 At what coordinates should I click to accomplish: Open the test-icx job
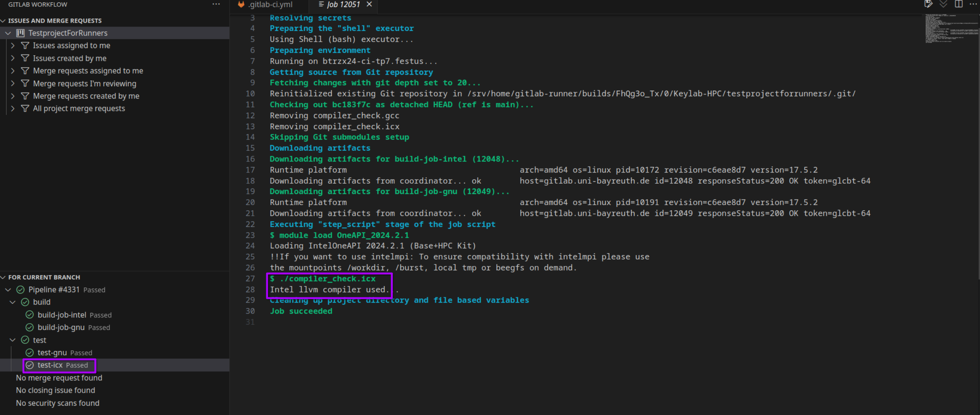pyautogui.click(x=114, y=365)
